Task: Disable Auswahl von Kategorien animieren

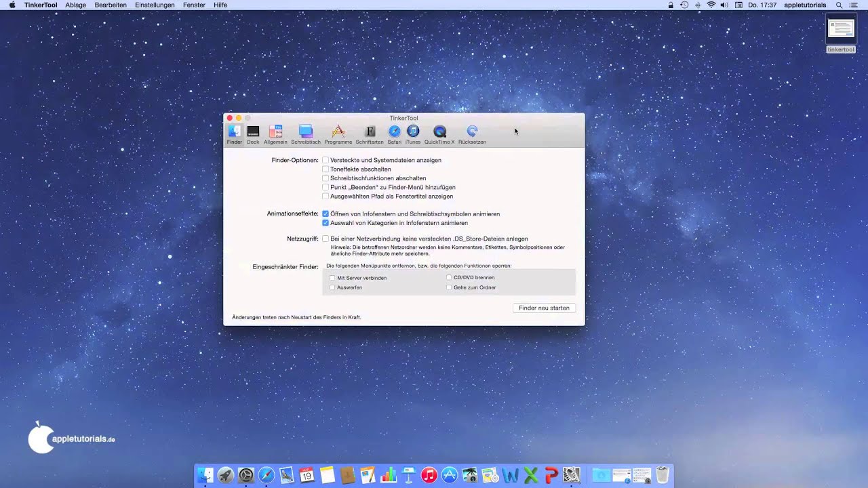Action: [325, 222]
